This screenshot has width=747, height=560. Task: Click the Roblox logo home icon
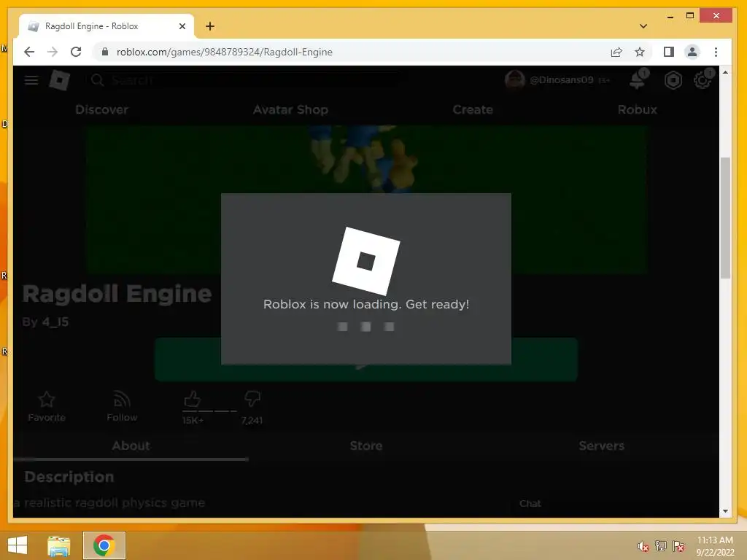[x=60, y=80]
